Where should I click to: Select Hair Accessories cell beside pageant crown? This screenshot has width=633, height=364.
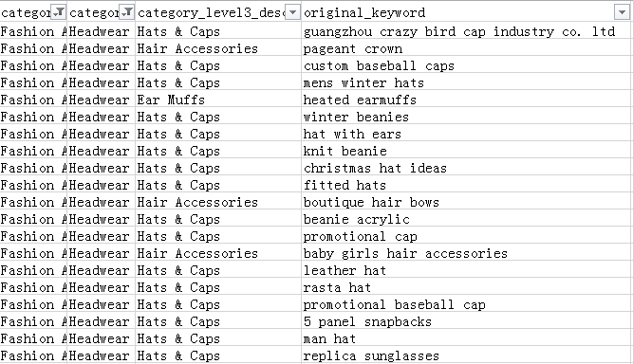[218, 48]
